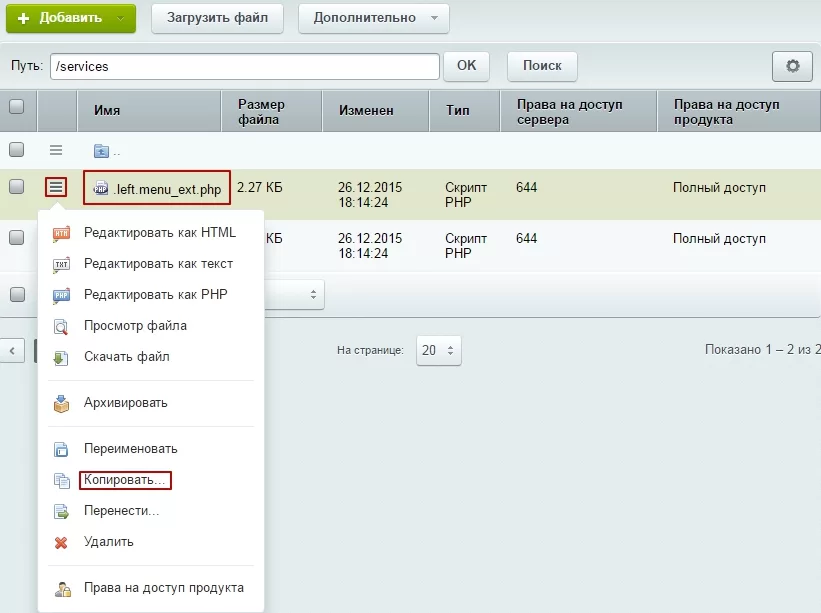Click the red X delete icon

pyautogui.click(x=61, y=542)
